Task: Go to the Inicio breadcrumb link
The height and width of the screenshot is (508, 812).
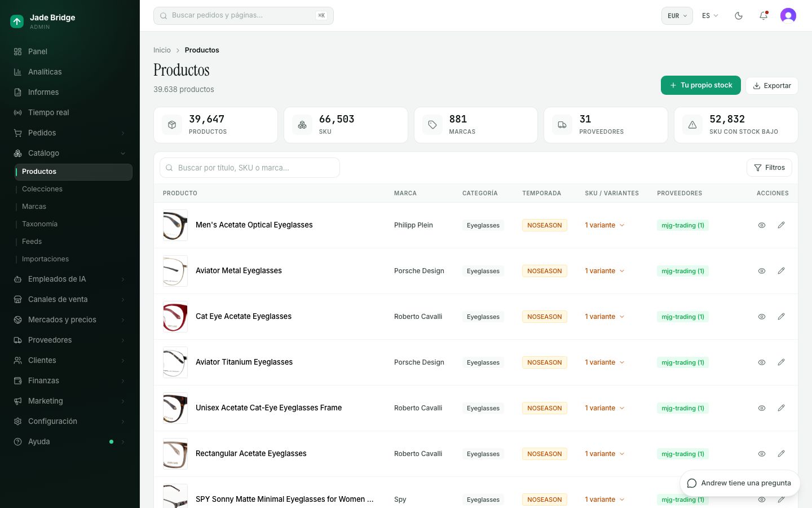Action: (x=162, y=50)
